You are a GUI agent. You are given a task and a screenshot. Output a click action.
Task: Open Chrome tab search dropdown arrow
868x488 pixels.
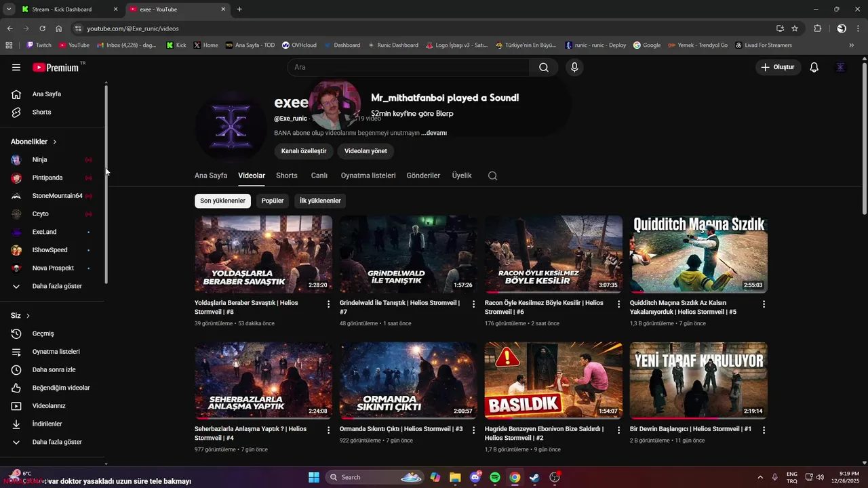(x=9, y=9)
